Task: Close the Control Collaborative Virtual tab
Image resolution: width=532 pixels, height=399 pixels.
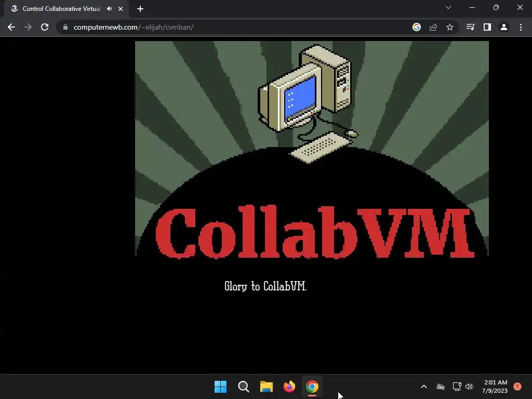Action: point(121,9)
